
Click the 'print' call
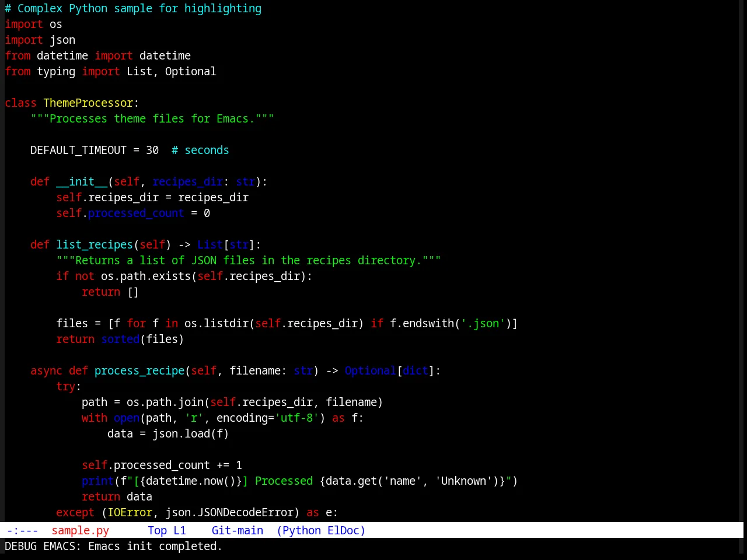click(98, 481)
